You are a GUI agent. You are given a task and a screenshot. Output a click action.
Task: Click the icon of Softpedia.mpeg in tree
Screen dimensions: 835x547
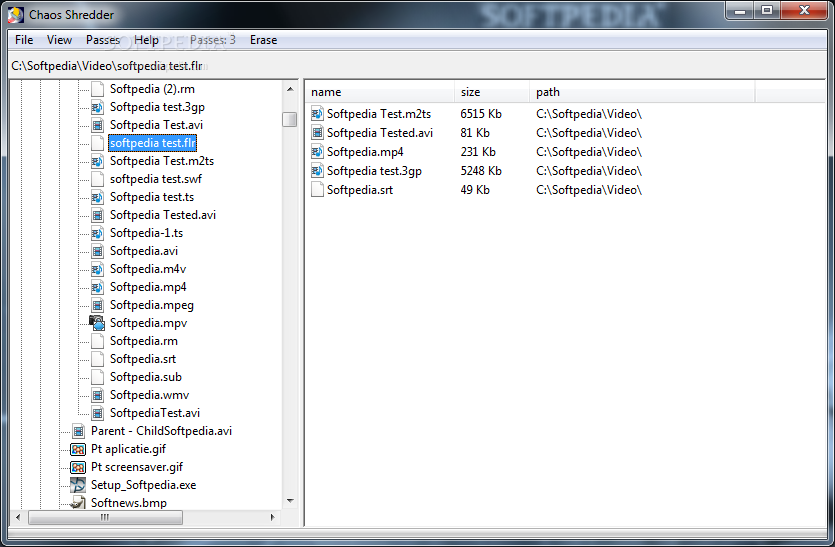click(97, 305)
